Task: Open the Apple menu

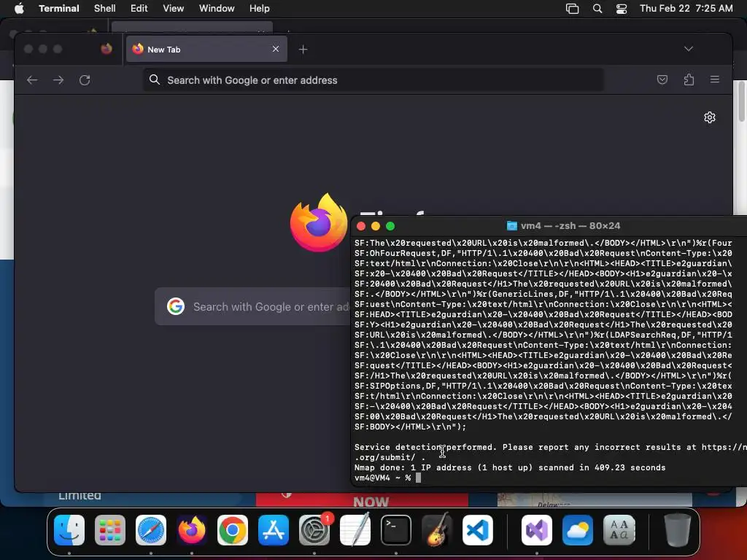Action: pyautogui.click(x=19, y=8)
